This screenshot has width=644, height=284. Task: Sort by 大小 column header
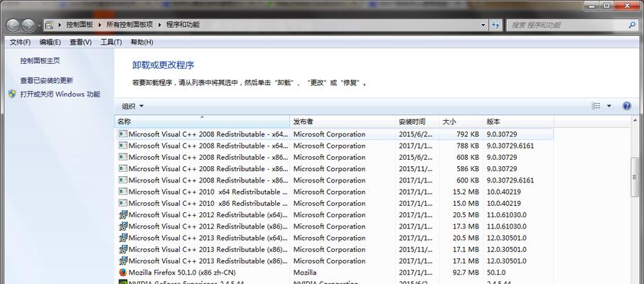(x=461, y=121)
